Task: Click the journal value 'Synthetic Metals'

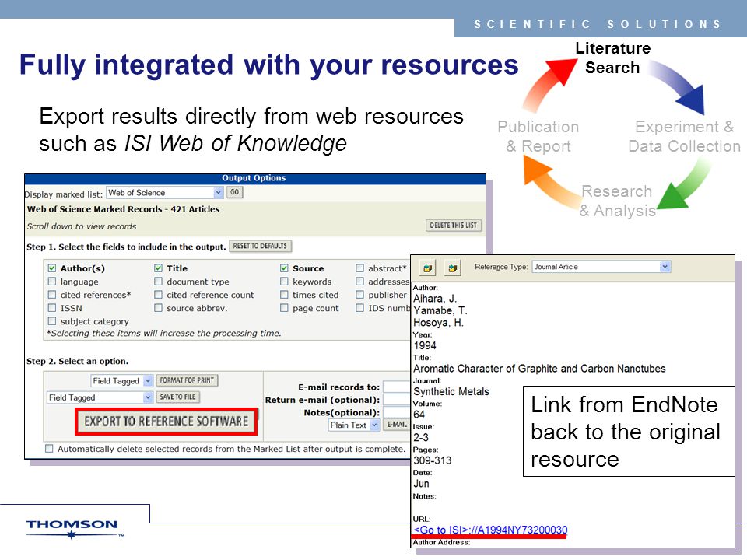Action: point(451,391)
